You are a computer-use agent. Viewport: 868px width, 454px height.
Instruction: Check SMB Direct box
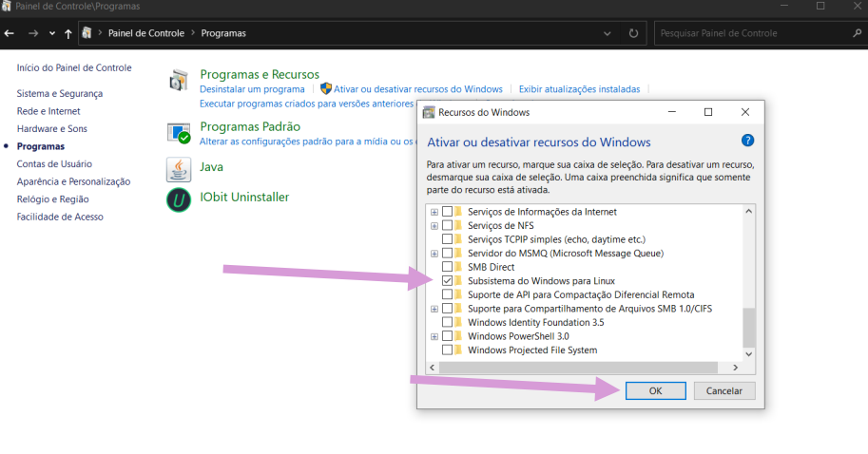pos(447,267)
